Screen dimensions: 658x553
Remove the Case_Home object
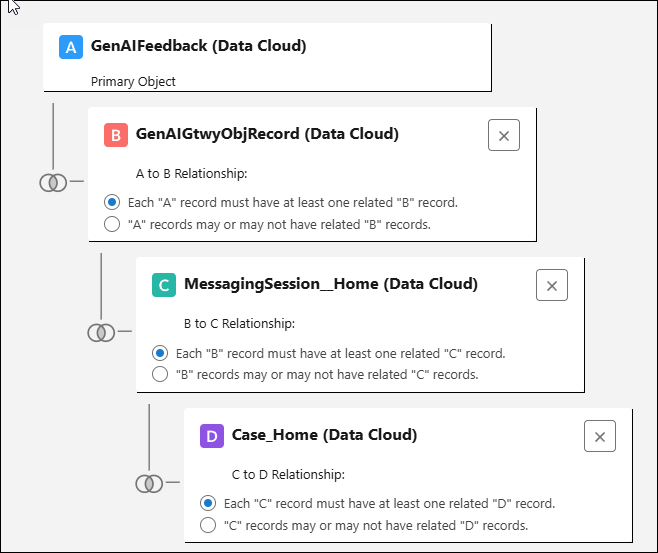[600, 436]
